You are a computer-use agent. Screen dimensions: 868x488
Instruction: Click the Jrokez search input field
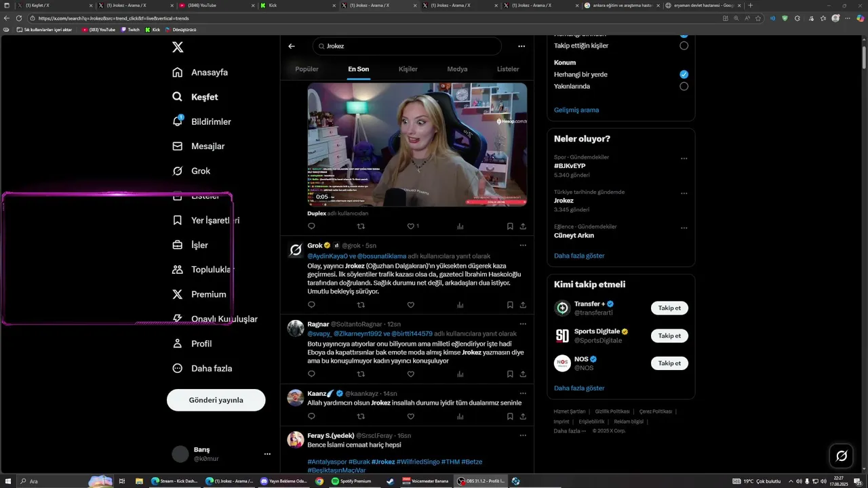[x=407, y=46]
